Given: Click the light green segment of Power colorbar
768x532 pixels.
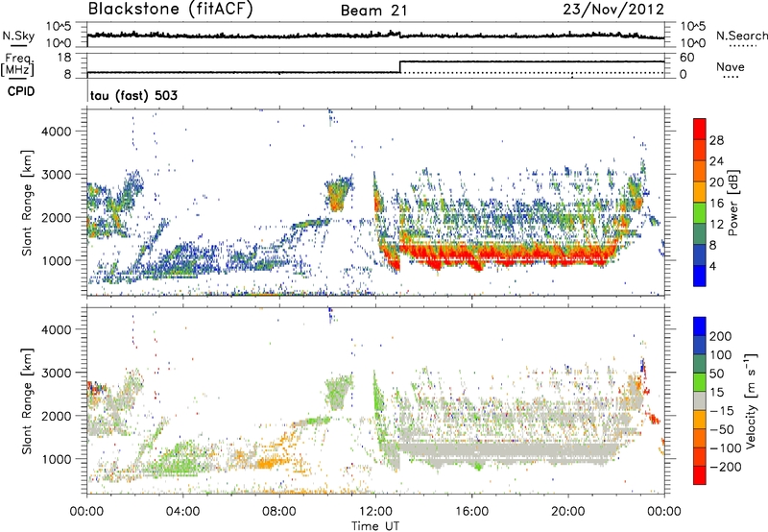Looking at the screenshot, I should click(x=700, y=212).
